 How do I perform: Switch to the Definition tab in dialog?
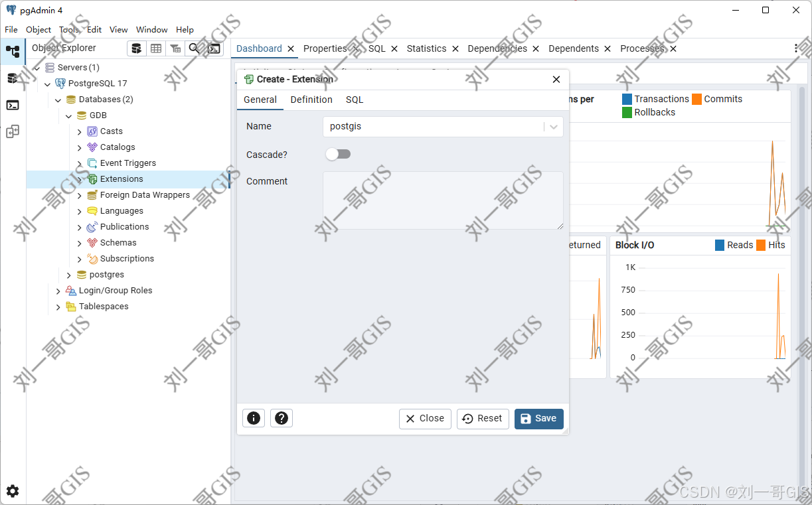tap(311, 100)
